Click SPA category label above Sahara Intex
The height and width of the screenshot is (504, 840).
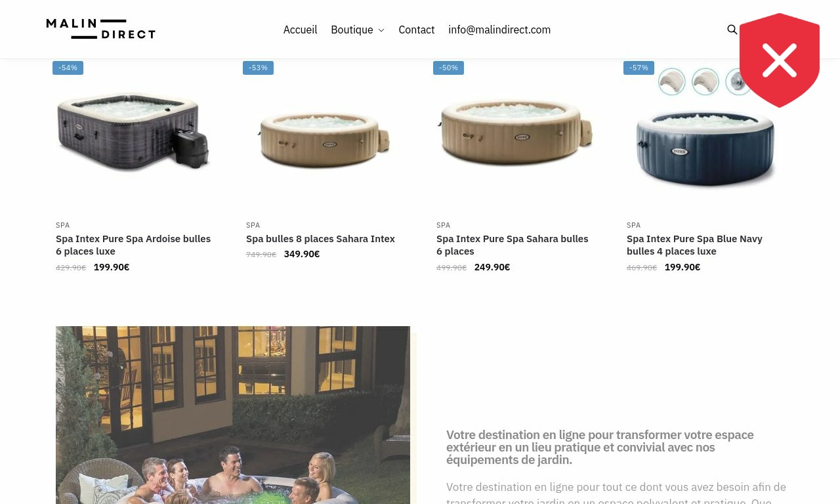(x=253, y=225)
